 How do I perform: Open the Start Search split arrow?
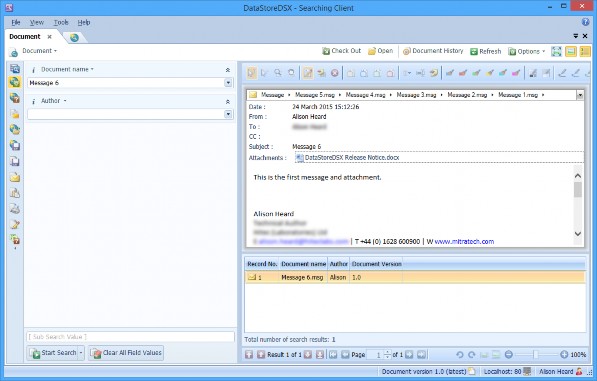(x=81, y=353)
